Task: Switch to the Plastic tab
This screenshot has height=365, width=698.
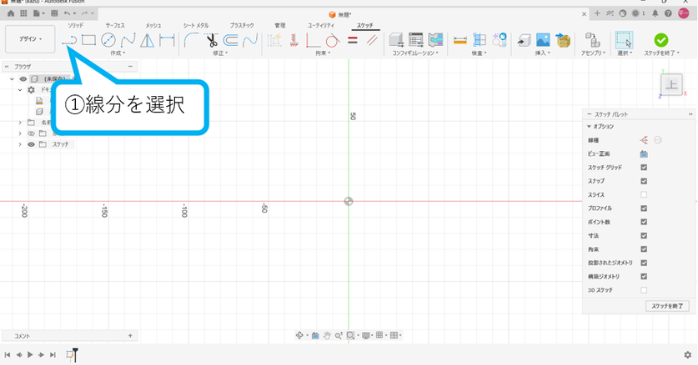Action: 242,25
